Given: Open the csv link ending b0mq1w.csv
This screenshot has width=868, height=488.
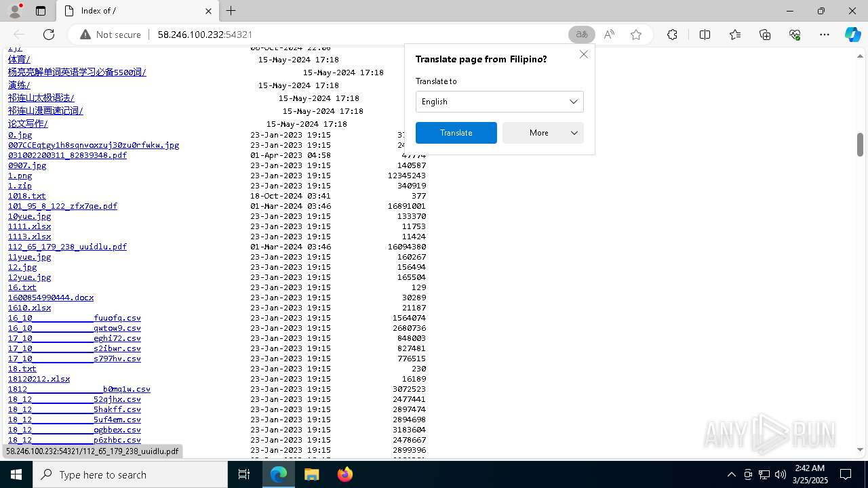Looking at the screenshot, I should (x=79, y=389).
